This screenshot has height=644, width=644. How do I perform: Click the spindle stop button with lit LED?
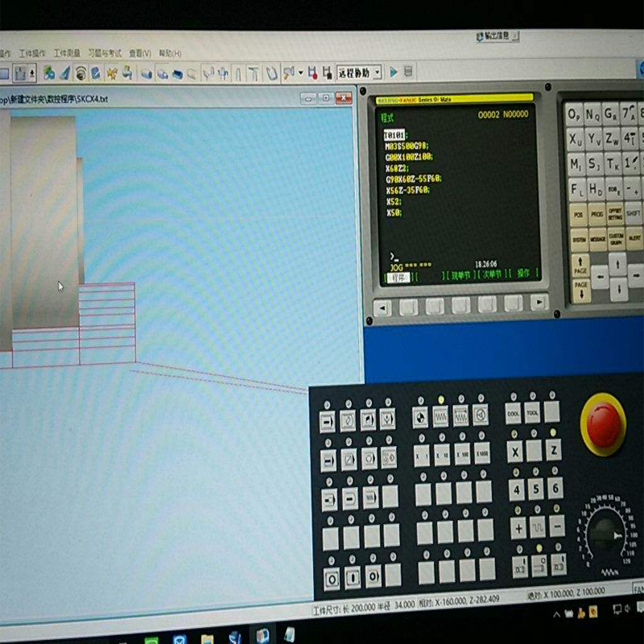coord(539,567)
